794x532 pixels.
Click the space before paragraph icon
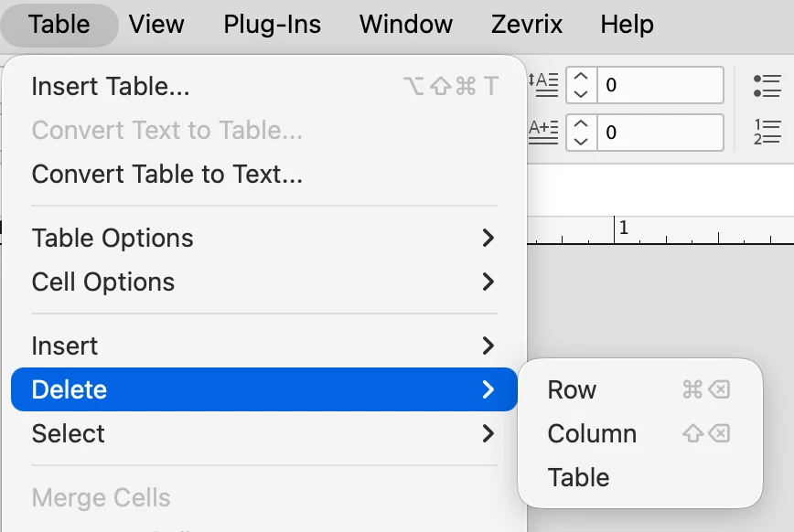543,84
